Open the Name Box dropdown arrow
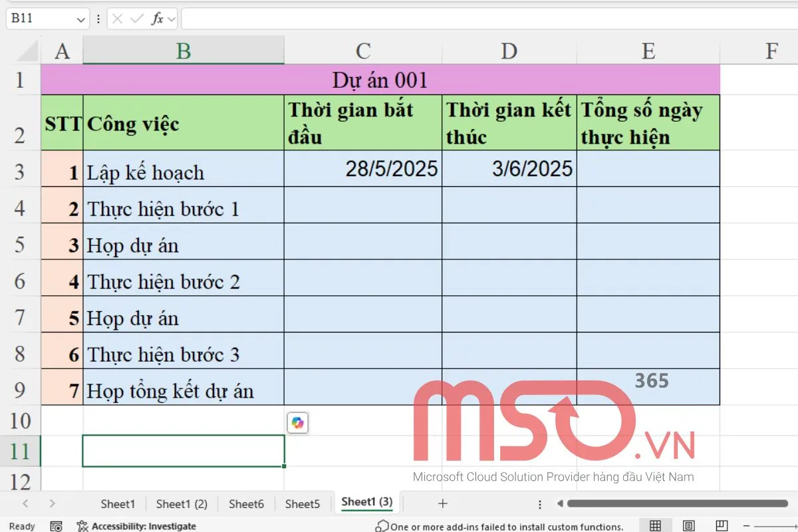The height and width of the screenshot is (532, 798). [x=79, y=18]
